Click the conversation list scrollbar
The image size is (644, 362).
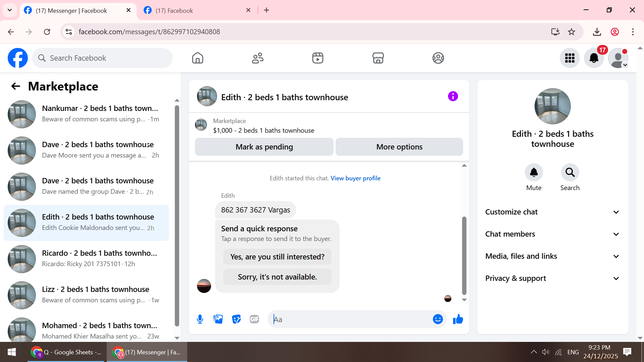pos(177,216)
